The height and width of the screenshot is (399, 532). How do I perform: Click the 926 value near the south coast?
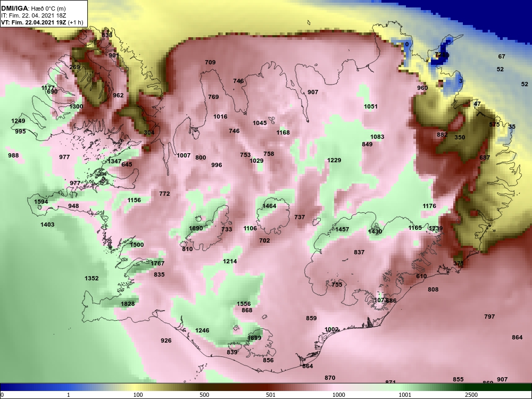click(166, 340)
